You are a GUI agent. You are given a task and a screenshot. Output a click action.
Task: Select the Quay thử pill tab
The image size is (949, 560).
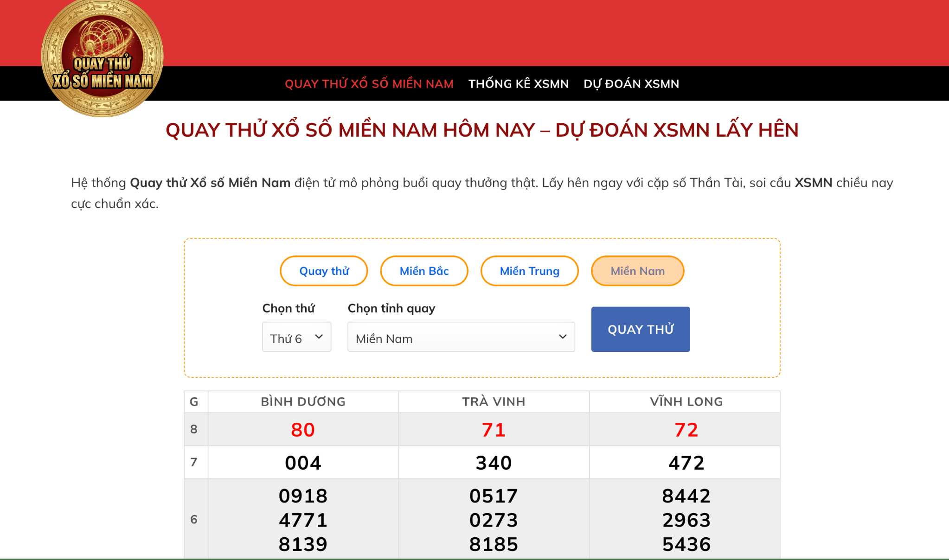point(324,271)
